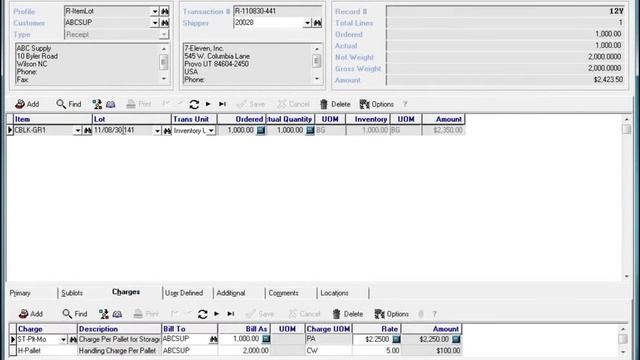Click the person-tree icon next to Find in the items toolbar
Screen dimensions: 640x360
tap(97, 104)
